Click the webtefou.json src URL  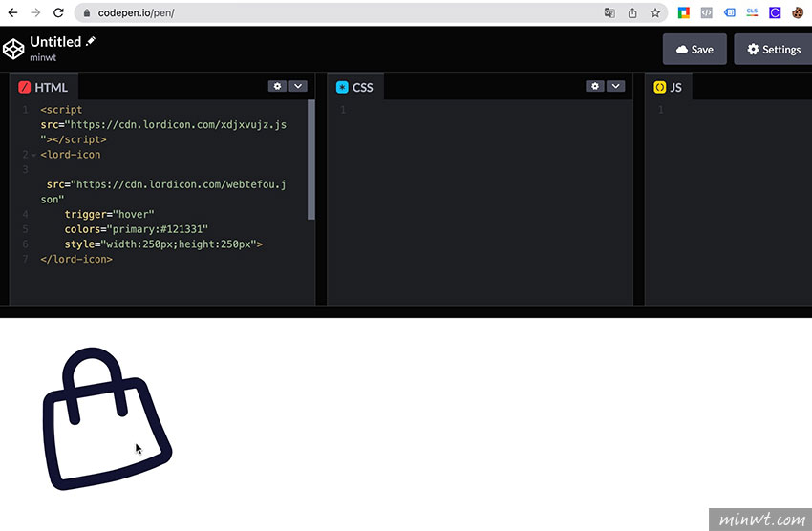click(182, 184)
